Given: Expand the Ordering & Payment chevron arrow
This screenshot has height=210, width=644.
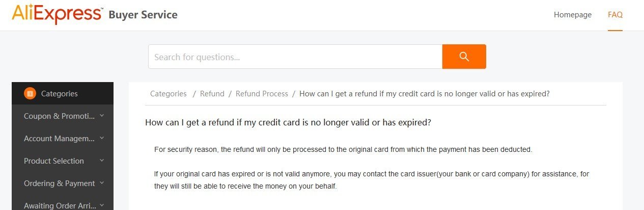Looking at the screenshot, I should pos(102,183).
